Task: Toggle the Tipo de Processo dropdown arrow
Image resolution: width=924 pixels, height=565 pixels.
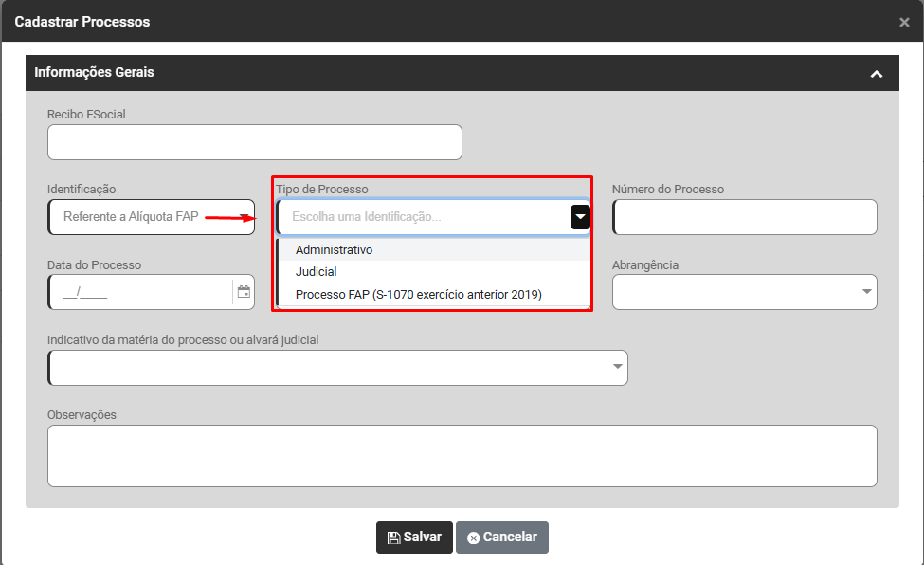Action: pos(580,217)
